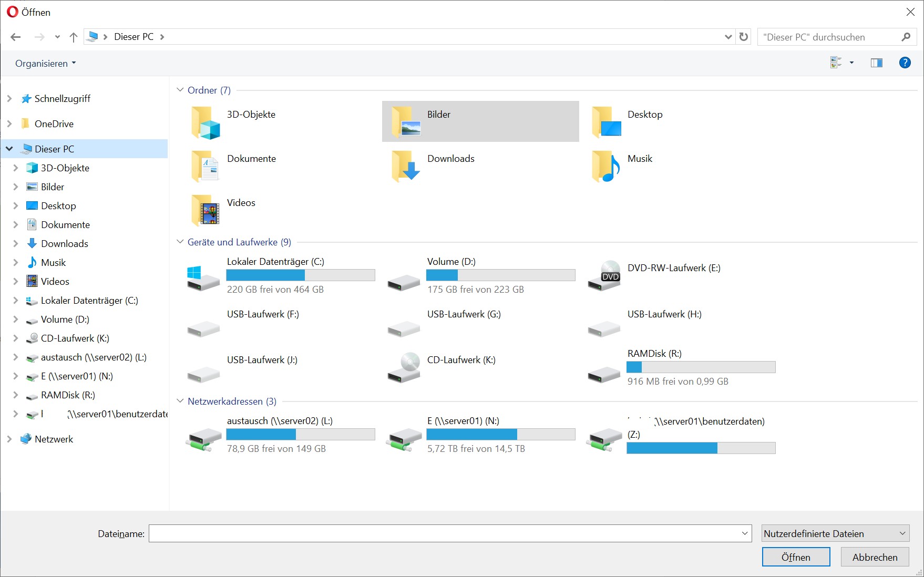Select OneDrive in sidebar
The width and height of the screenshot is (924, 577).
[54, 123]
